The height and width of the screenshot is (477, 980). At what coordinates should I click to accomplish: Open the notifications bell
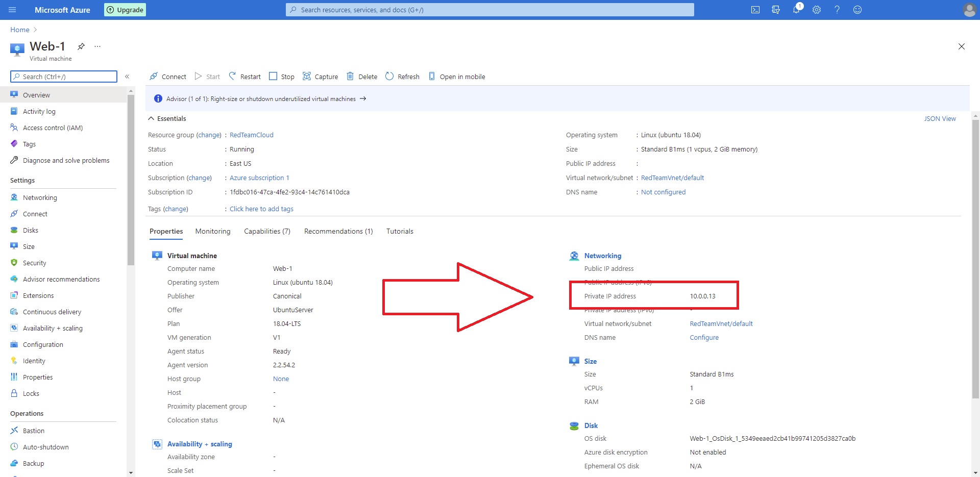796,10
